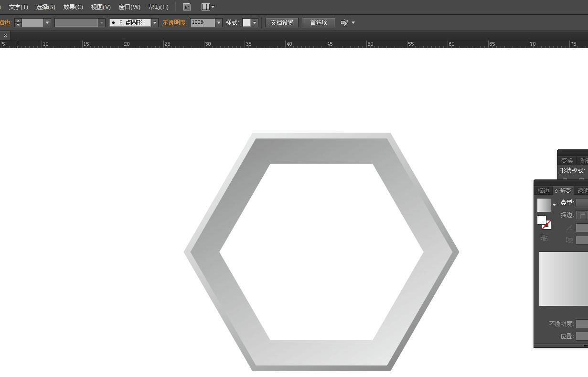
Task: Open the 样式 graphic style dropdown arrow
Action: pos(255,22)
